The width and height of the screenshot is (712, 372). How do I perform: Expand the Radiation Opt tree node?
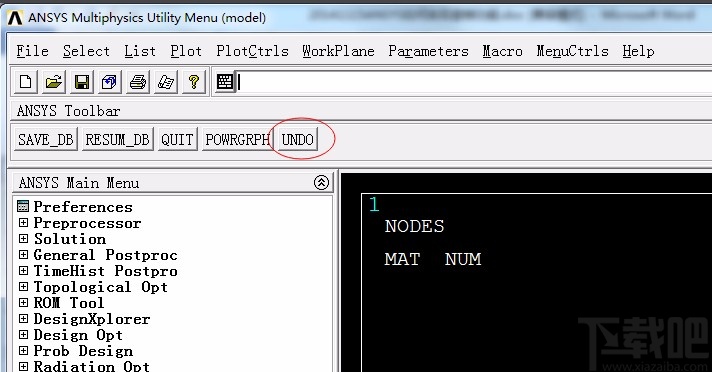pyautogui.click(x=23, y=366)
